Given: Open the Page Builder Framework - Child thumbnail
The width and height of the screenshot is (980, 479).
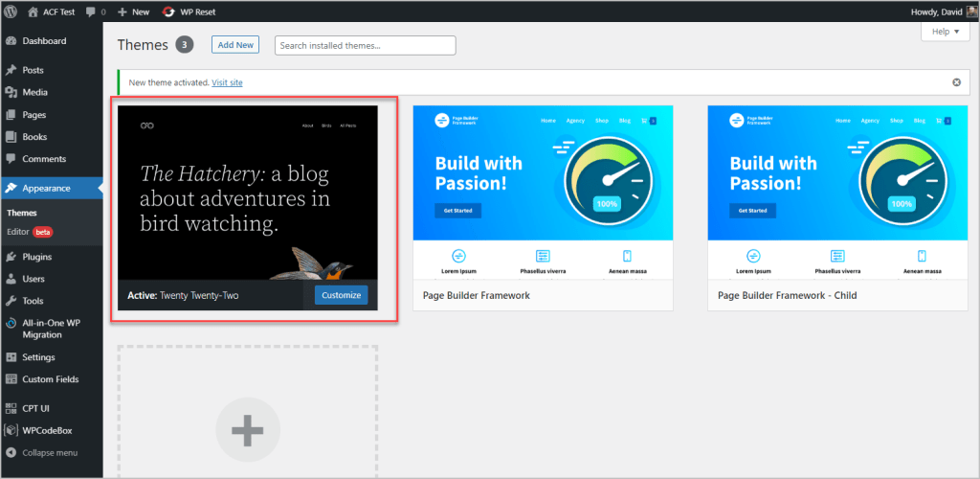Looking at the screenshot, I should coord(837,193).
